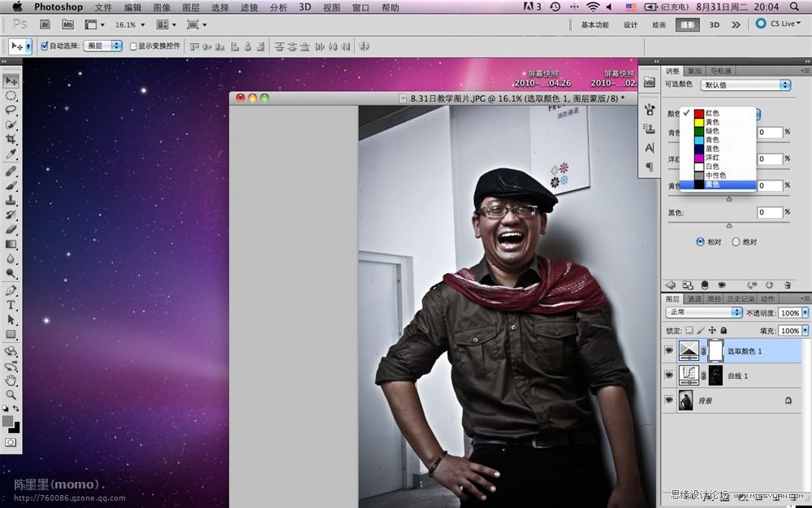Viewport: 812px width, 508px height.
Task: Swap foreground and background colors
Action: point(16,409)
